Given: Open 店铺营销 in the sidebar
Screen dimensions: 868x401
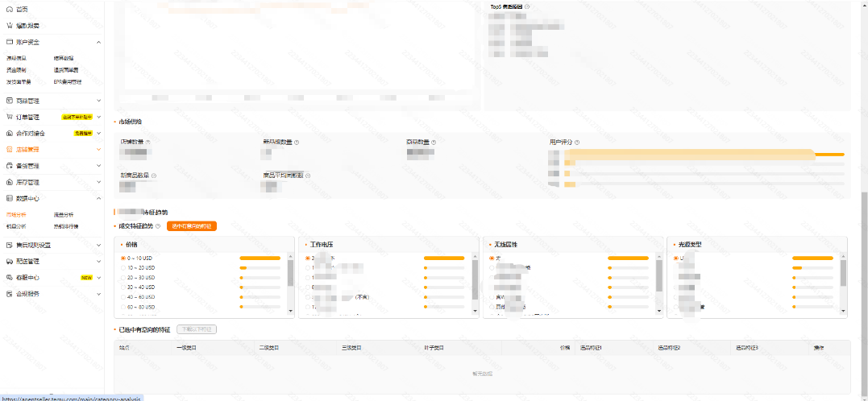Looking at the screenshot, I should pyautogui.click(x=27, y=149).
